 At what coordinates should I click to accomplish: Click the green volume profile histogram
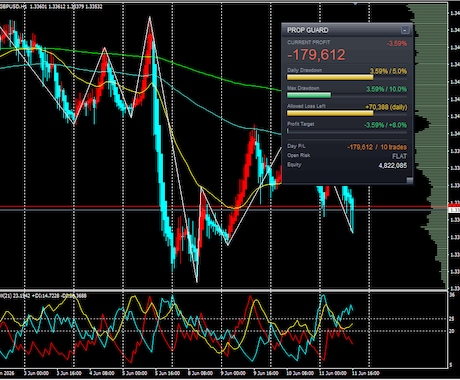[x=434, y=147]
